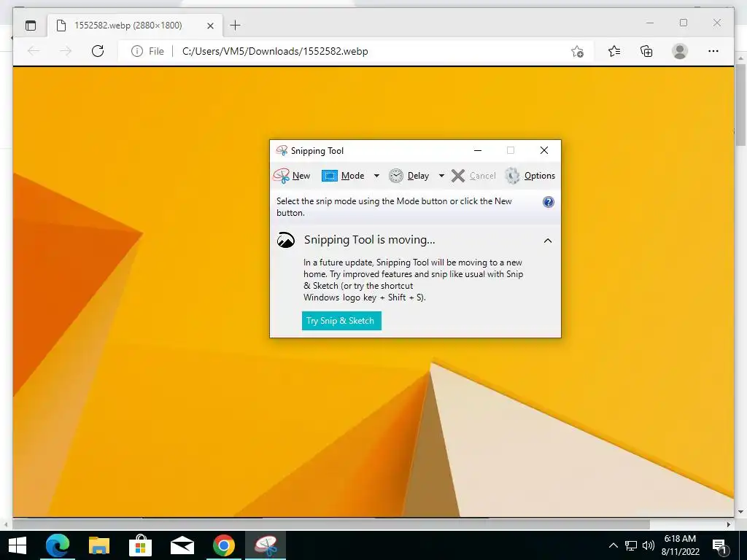Click the Mode button in Snipping Tool
Screen dimensions: 747x560
coord(343,176)
